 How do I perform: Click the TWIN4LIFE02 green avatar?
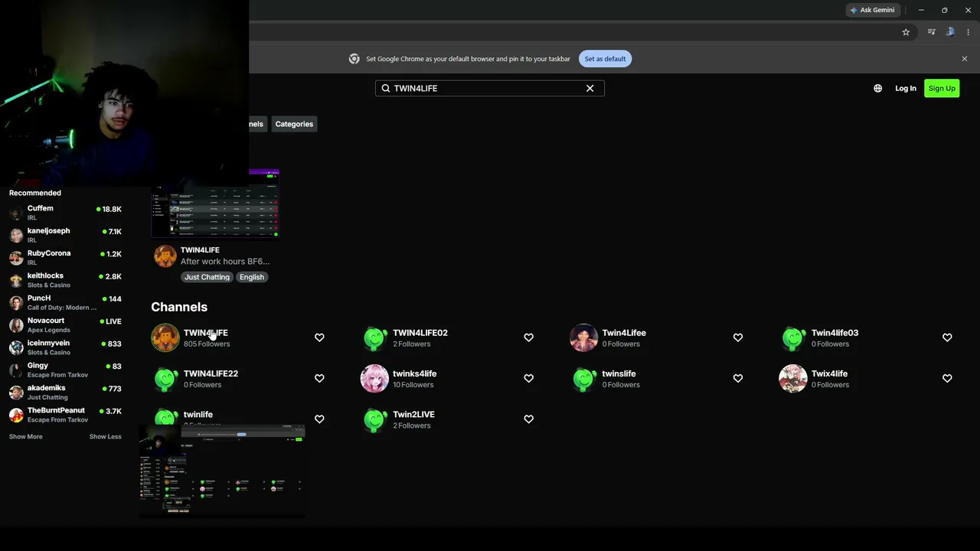coord(374,337)
